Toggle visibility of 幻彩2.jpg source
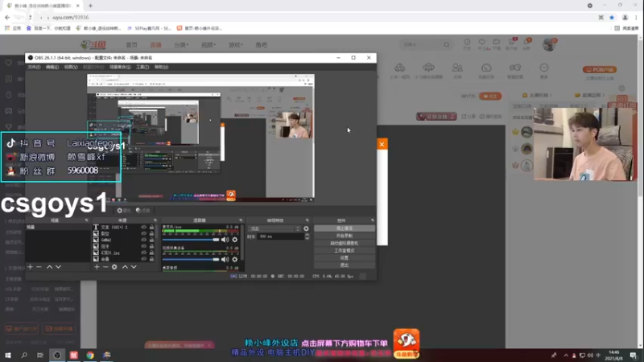Viewport: 644px width, 362px height. (x=144, y=253)
